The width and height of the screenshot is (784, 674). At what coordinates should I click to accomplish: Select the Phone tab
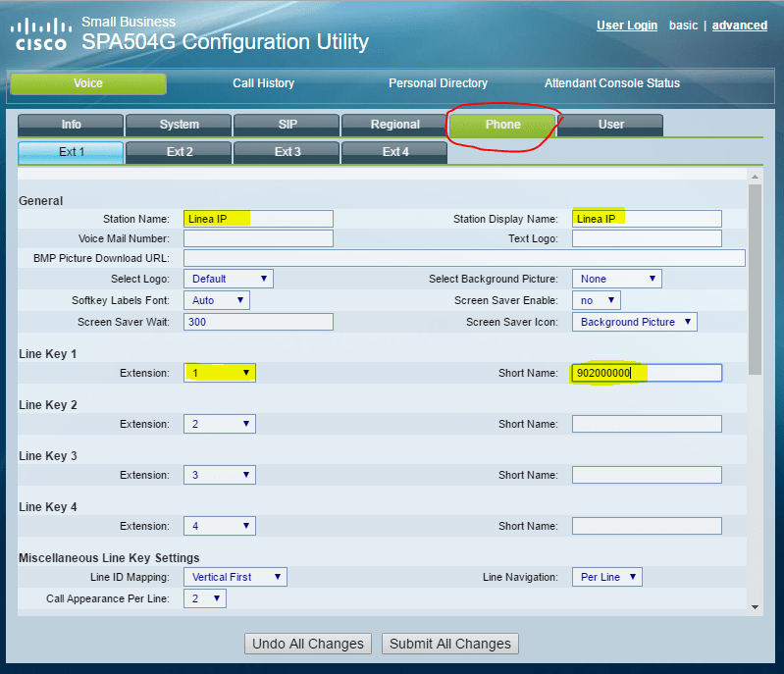[x=502, y=125]
